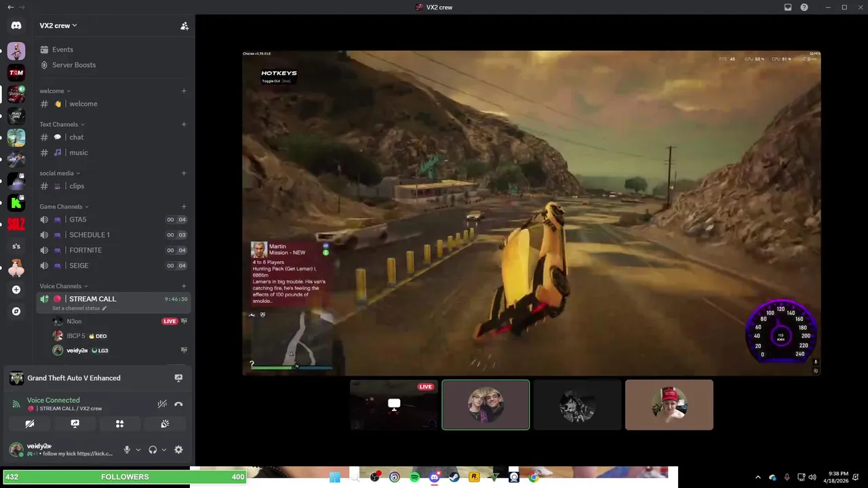Screen dimensions: 868x488
Task: Open headphone output options chevron
Action: tap(164, 449)
